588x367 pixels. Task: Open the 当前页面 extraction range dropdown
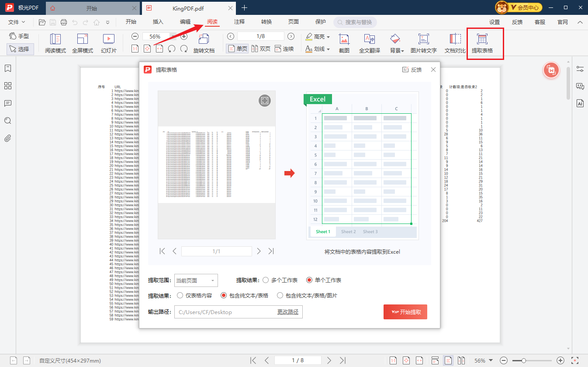click(196, 280)
